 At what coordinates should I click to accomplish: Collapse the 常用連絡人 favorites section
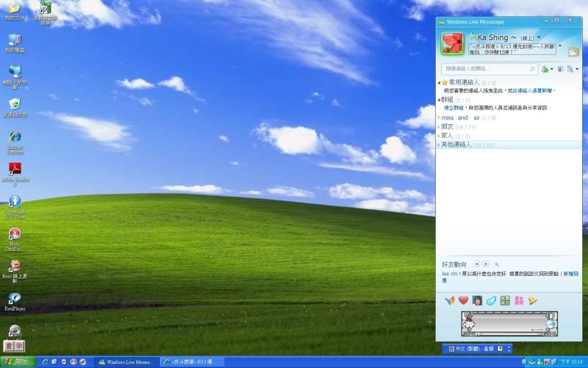(x=439, y=83)
